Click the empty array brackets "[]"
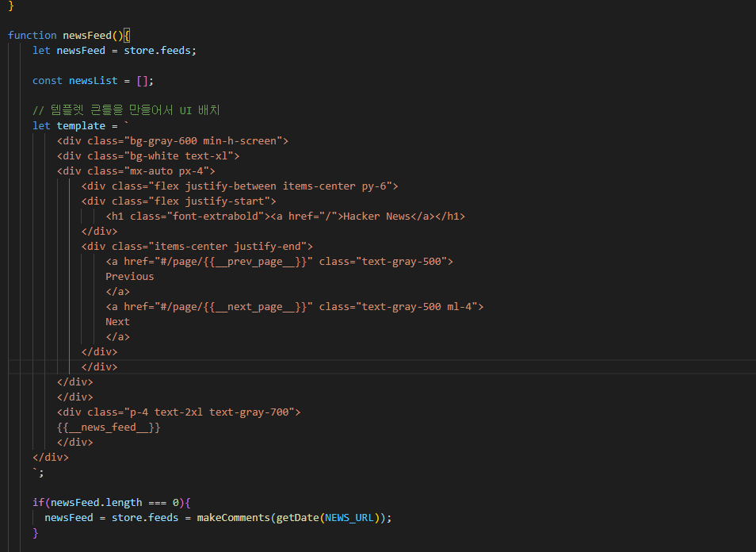756x552 pixels. click(142, 81)
